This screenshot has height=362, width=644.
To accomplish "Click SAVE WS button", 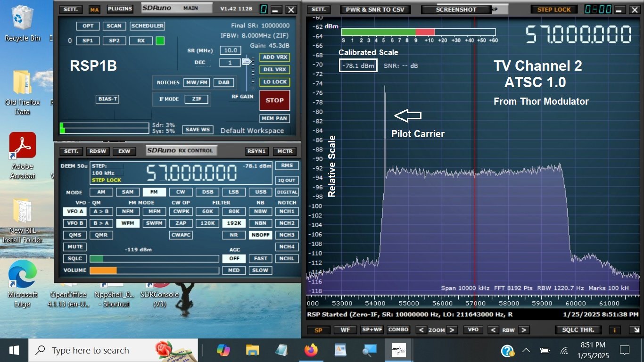I will coord(198,130).
